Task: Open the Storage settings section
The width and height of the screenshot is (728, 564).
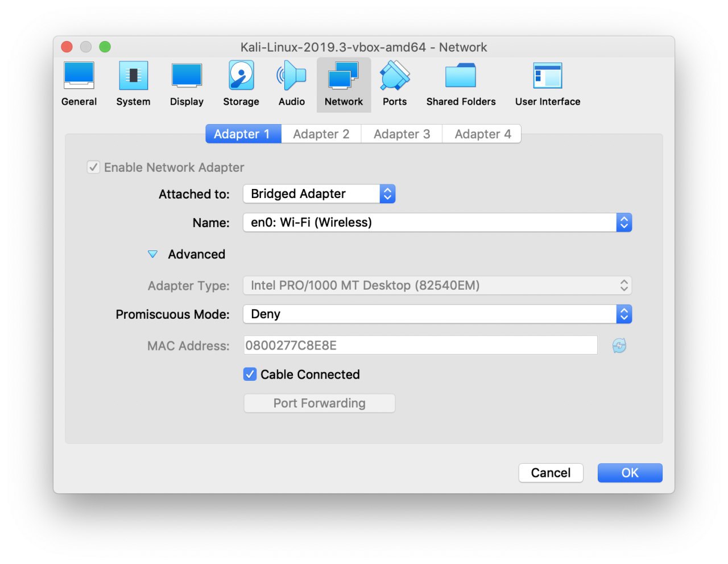Action: [x=241, y=84]
